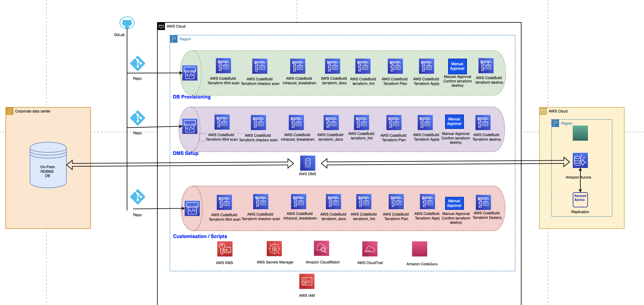The width and height of the screenshot is (644, 305).
Task: Click the Region flag icon in right cloud
Action: coord(555,123)
